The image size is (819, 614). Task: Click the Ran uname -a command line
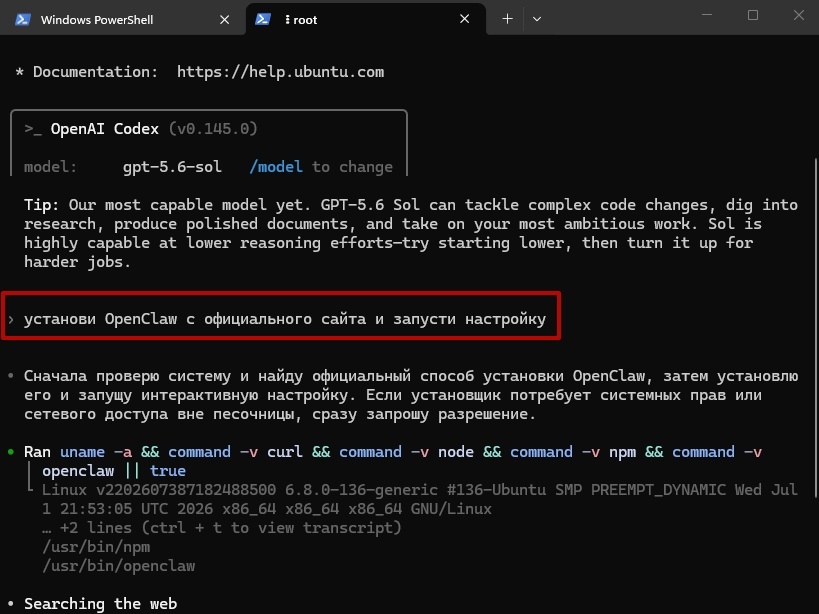point(393,461)
